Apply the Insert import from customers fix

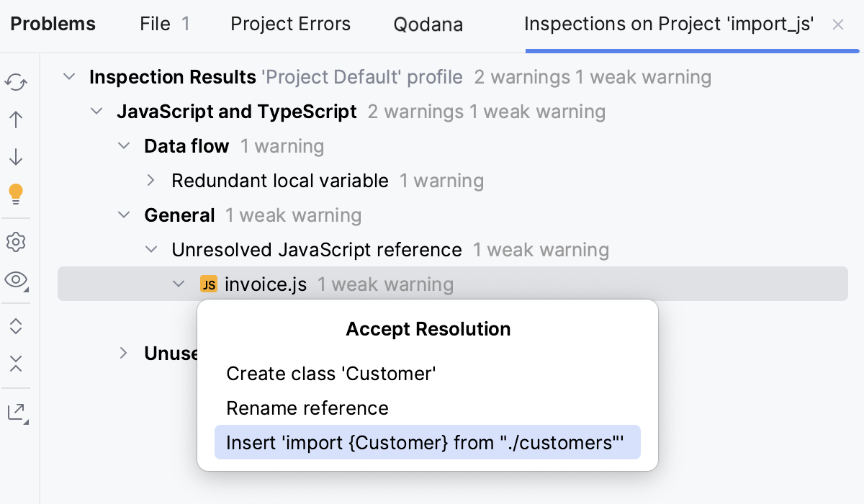(x=427, y=442)
